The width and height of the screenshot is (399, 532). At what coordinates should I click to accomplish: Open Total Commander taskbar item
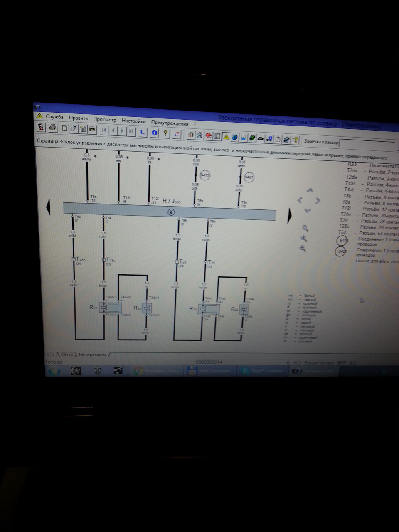point(210,371)
